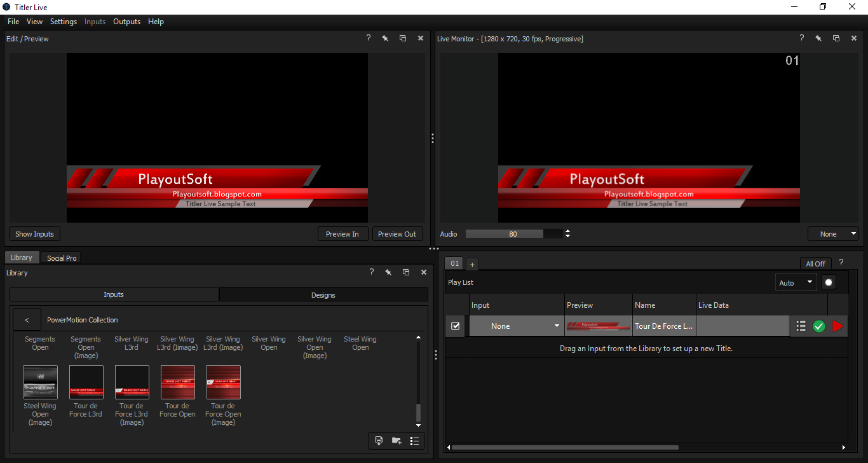Open the Settings menu
This screenshot has width=868, height=463.
point(64,22)
